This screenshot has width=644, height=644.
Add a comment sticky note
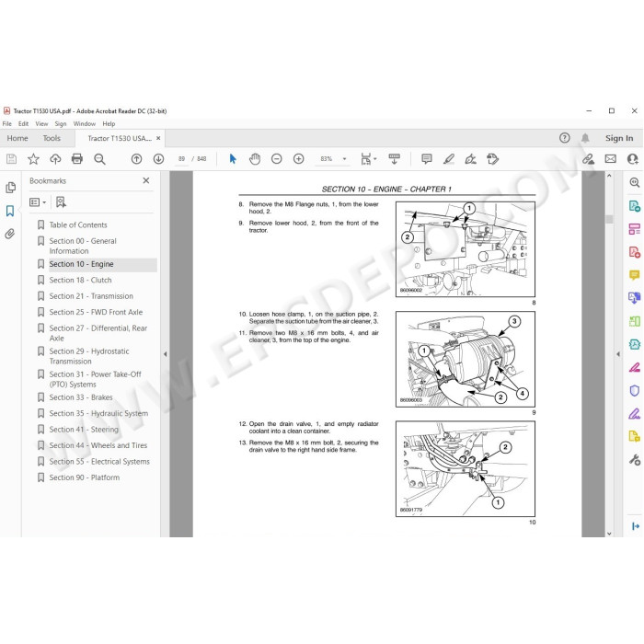[x=427, y=159]
